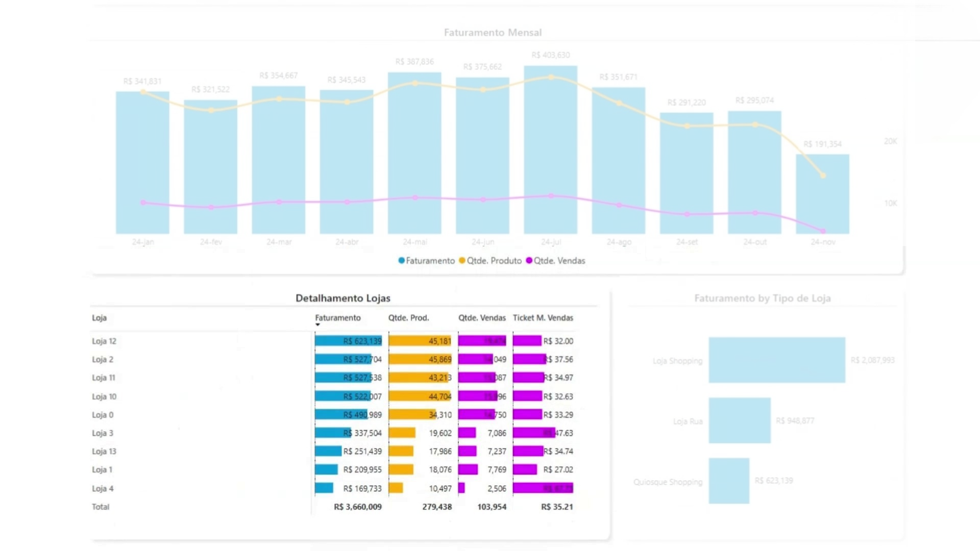Select the Loja 12 row label
Viewport: 980px width, 551px height.
(x=104, y=341)
